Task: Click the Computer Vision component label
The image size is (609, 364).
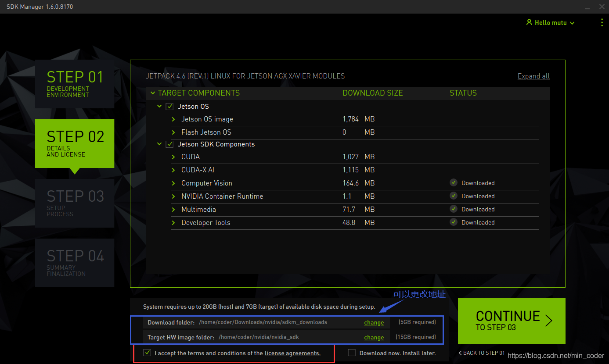Action: click(207, 183)
